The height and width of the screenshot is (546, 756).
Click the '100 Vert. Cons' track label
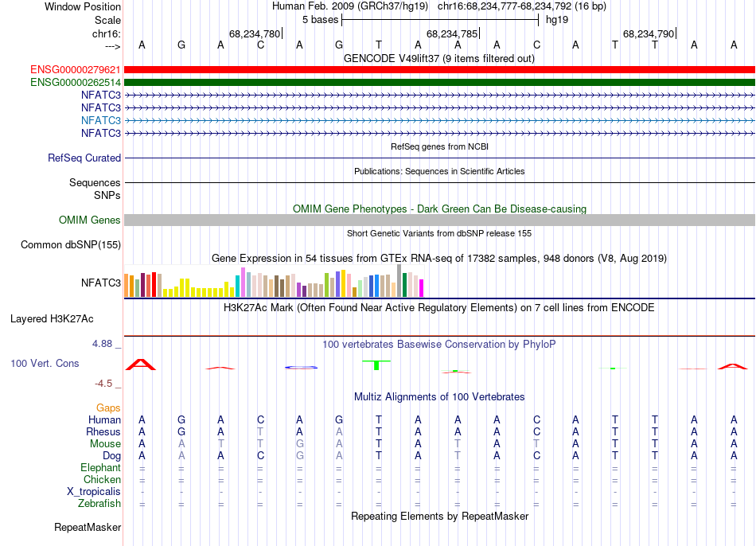[45, 363]
